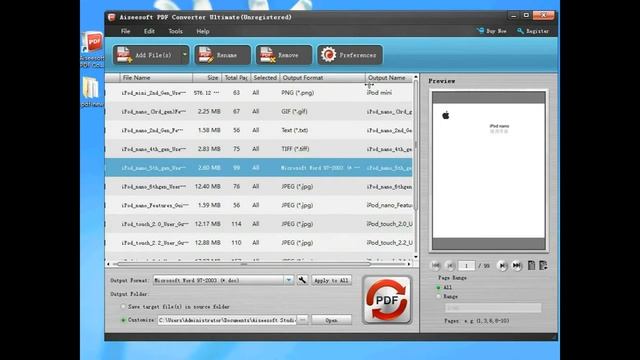This screenshot has height=360, width=640.
Task: Expand the Add File(s) dropdown arrow
Action: pyautogui.click(x=185, y=55)
